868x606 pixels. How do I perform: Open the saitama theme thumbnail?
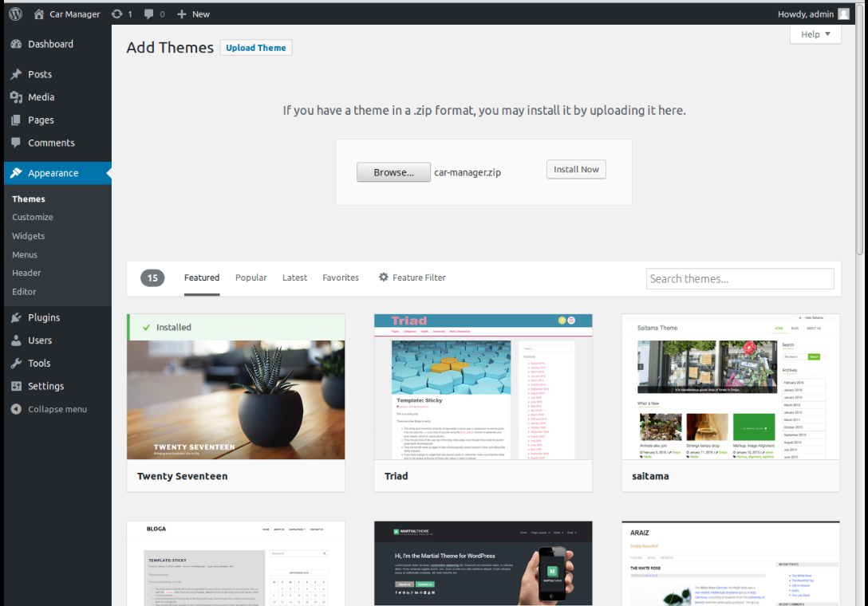731,387
